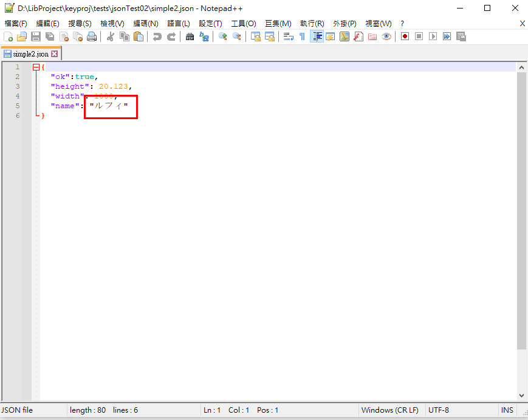
Task: Toggle INS insert mode in status bar
Action: coord(507,410)
